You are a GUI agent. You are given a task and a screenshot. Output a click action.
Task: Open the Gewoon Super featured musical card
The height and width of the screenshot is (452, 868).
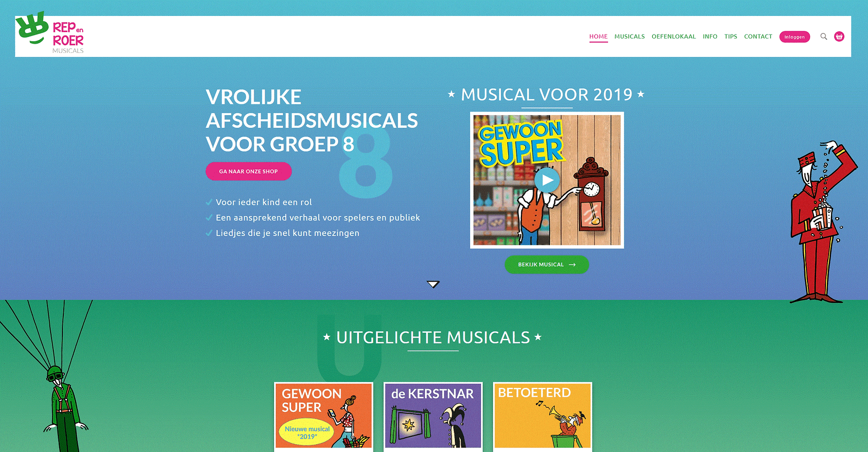[324, 417]
